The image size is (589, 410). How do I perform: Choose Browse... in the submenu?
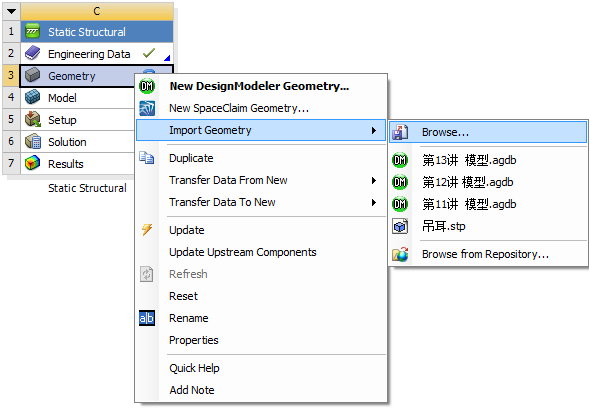pyautogui.click(x=488, y=132)
